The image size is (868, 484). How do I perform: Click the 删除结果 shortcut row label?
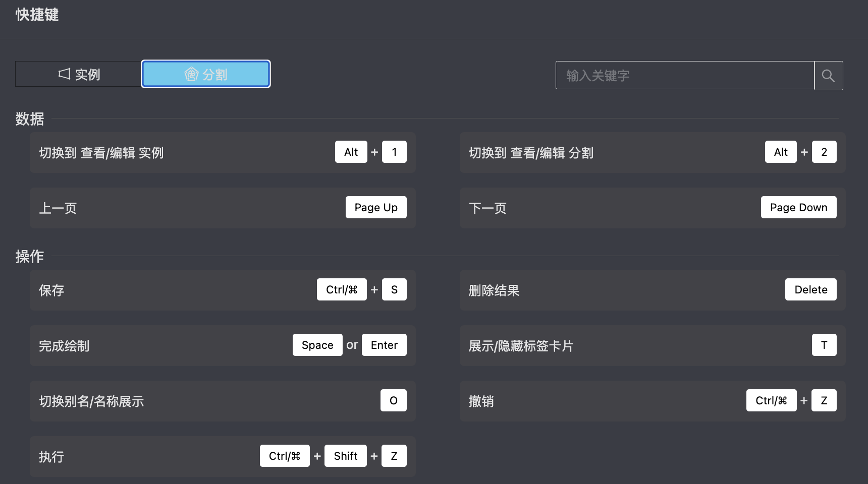[x=494, y=290]
